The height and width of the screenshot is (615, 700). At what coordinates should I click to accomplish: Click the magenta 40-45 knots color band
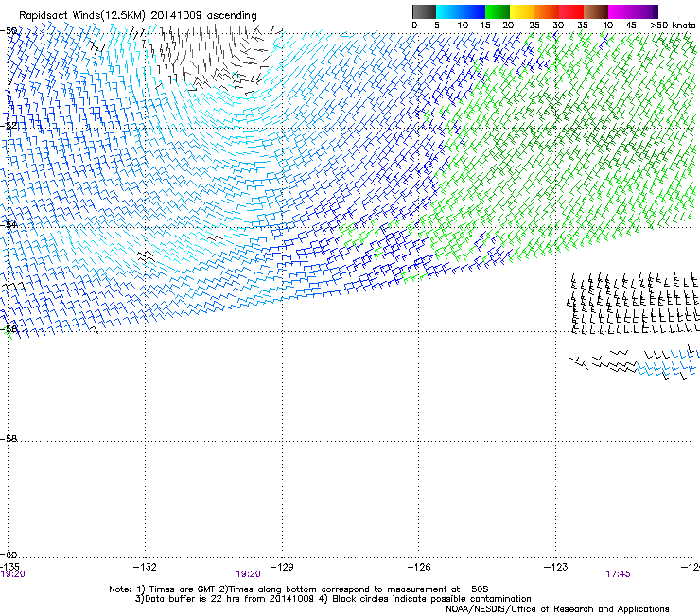[621, 11]
